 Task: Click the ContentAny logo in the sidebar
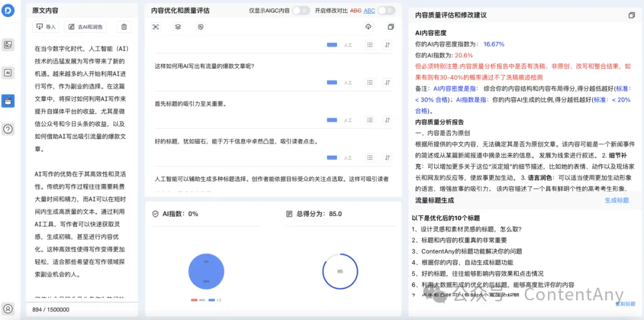(x=8, y=11)
